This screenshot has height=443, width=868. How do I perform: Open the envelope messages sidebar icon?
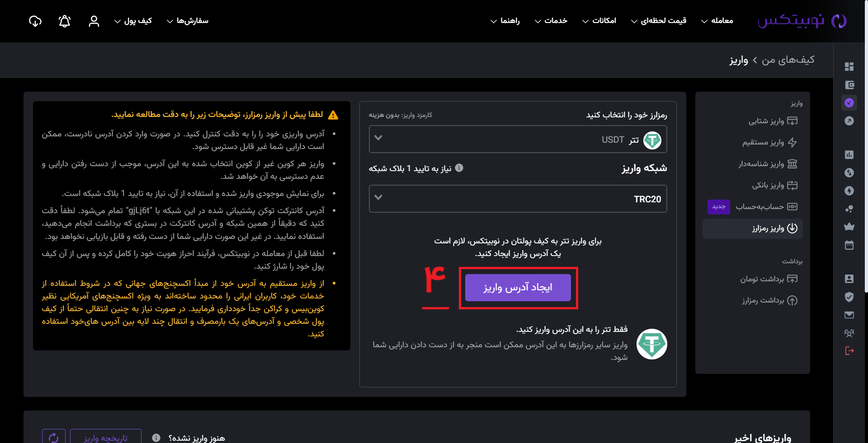coord(849,315)
